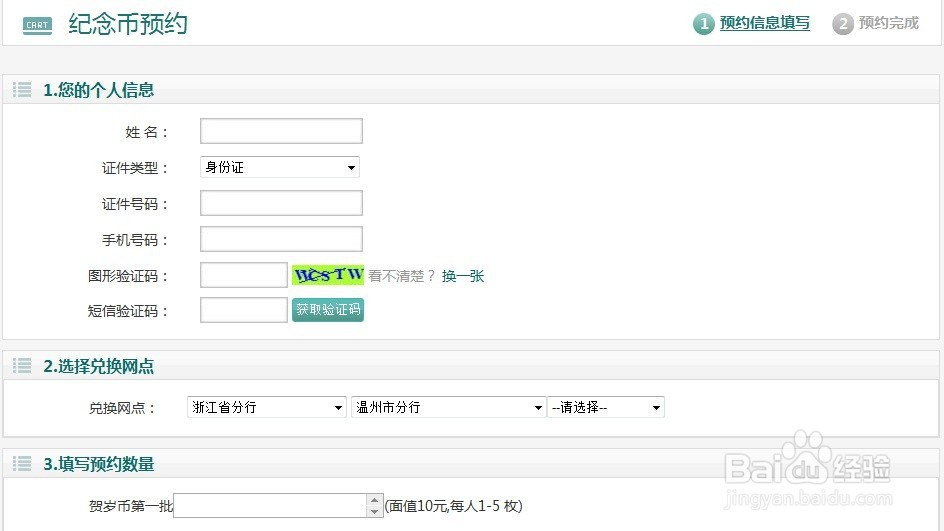Click the 短信验证码： label

tap(128, 311)
